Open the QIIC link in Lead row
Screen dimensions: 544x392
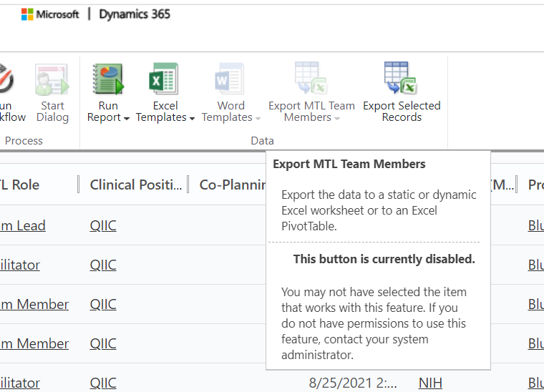pos(103,225)
